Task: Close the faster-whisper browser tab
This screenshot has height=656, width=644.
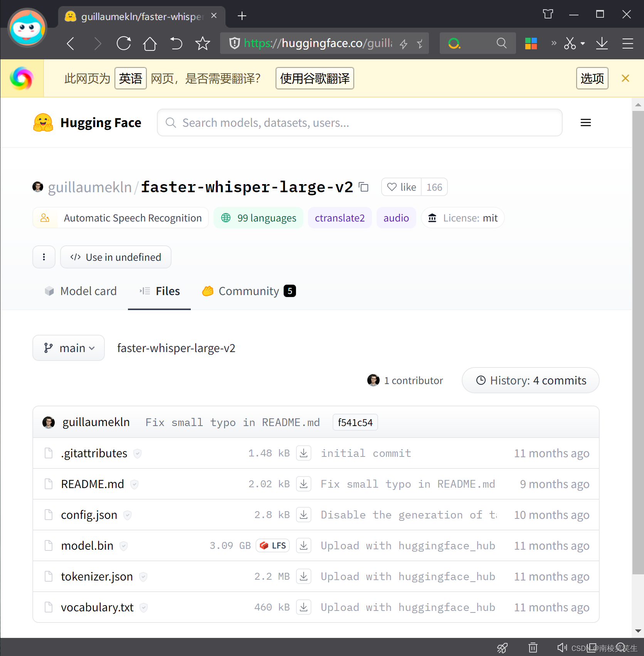Action: 214,16
